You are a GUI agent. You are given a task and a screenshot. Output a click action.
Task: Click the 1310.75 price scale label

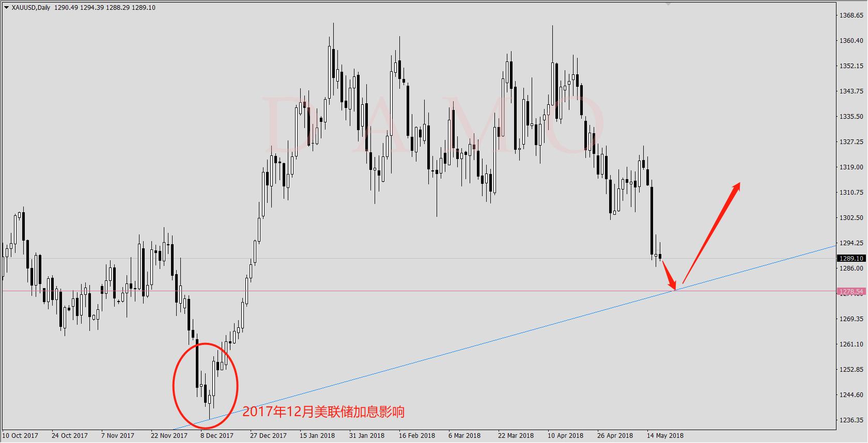(851, 193)
